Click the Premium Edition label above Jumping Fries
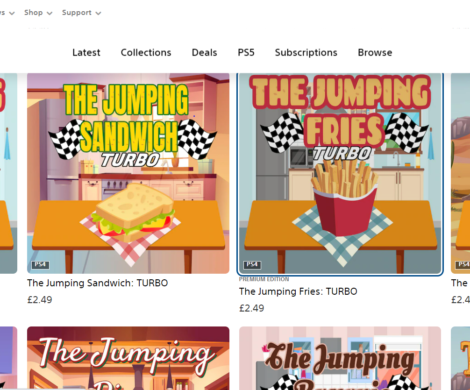The width and height of the screenshot is (470, 390). (264, 279)
